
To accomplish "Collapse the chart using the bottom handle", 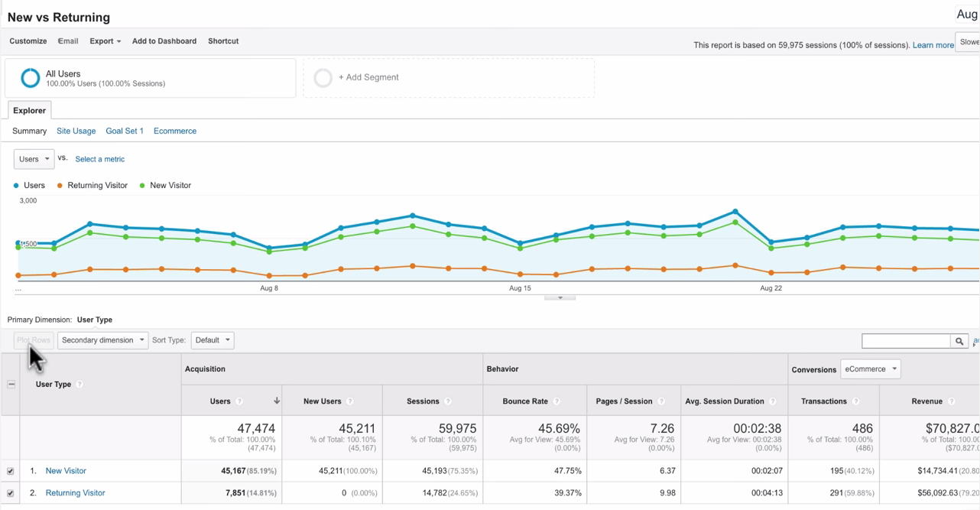I will 560,298.
